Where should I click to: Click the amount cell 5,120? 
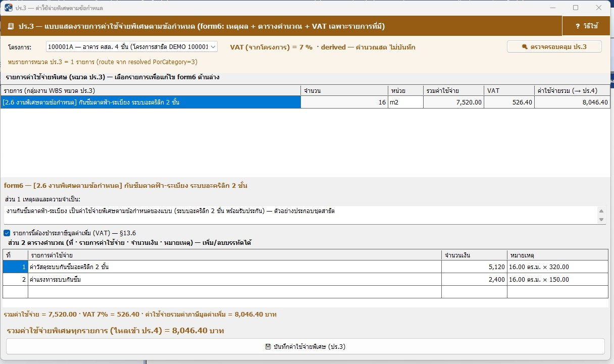click(x=474, y=267)
